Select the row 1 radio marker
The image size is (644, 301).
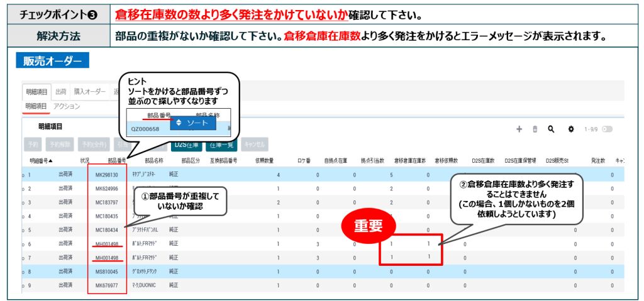point(23,175)
